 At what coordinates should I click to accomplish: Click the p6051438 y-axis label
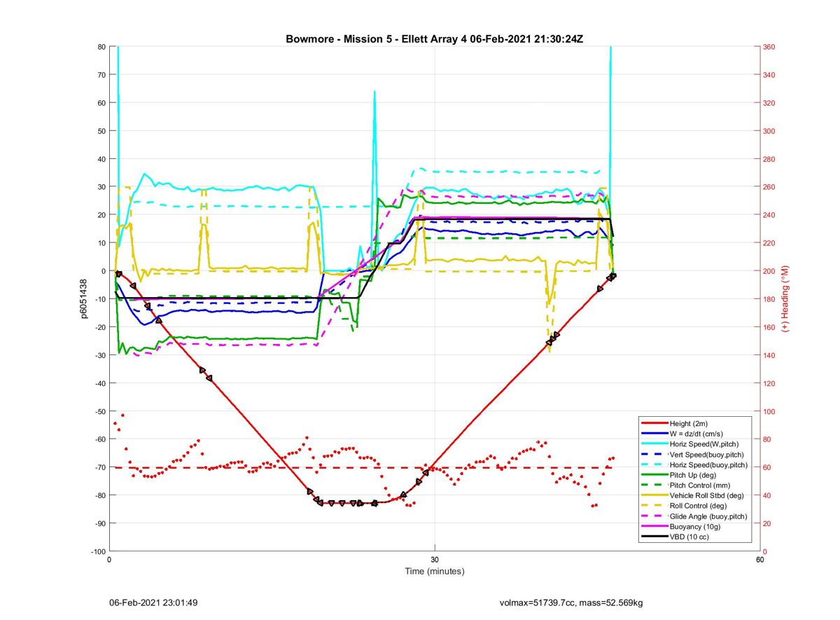tap(84, 298)
